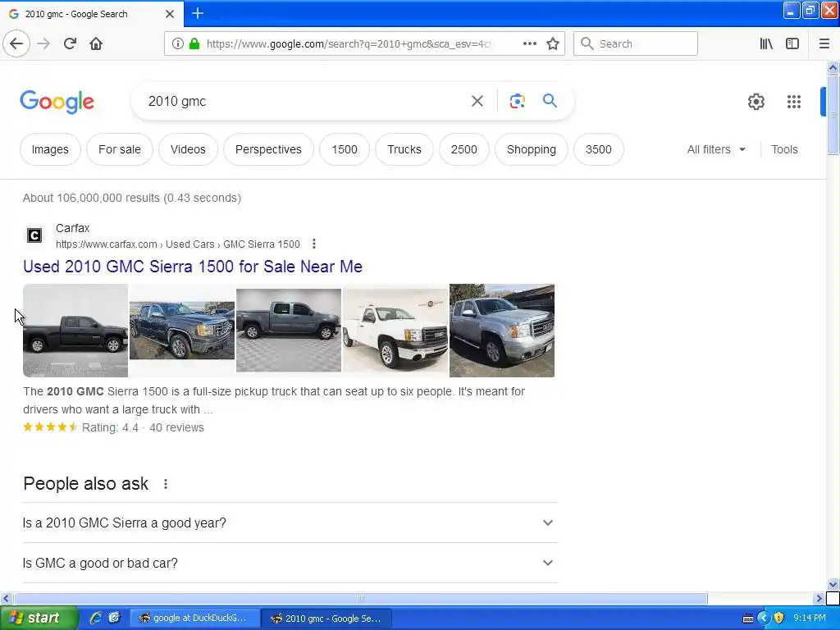Image resolution: width=840 pixels, height=630 pixels.
Task: Expand 'Is a 2010 GMC Sierra a good year?'
Action: pyautogui.click(x=290, y=523)
